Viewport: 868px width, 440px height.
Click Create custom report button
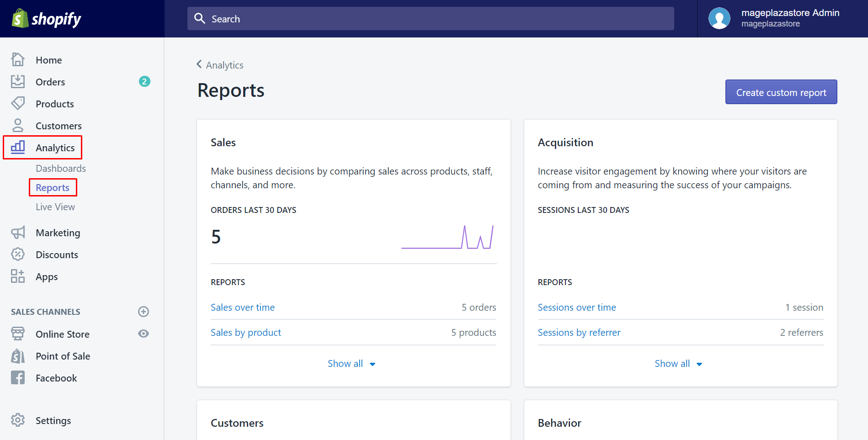coord(781,92)
